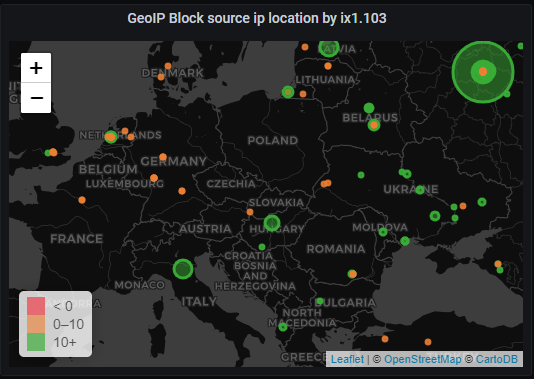
Task: Select the largest green circle marker in the top-right corner
Action: (x=483, y=72)
